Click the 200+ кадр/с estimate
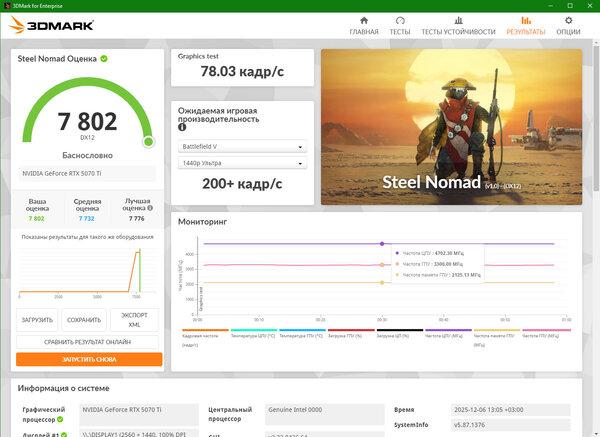Viewport: 600px width, 437px height. pyautogui.click(x=242, y=184)
